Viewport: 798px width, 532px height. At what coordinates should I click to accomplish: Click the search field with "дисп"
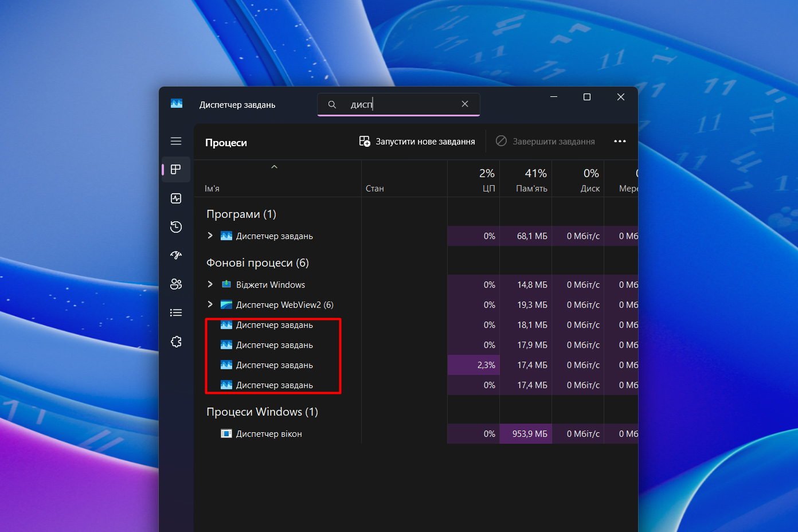(x=401, y=104)
